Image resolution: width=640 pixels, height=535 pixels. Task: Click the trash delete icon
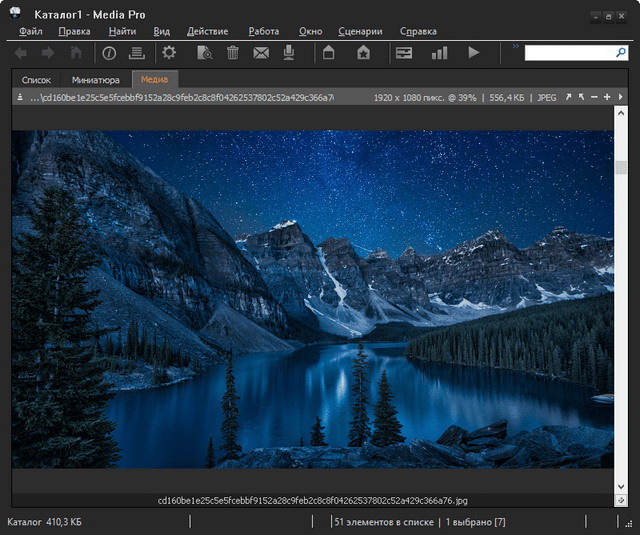pyautogui.click(x=233, y=53)
